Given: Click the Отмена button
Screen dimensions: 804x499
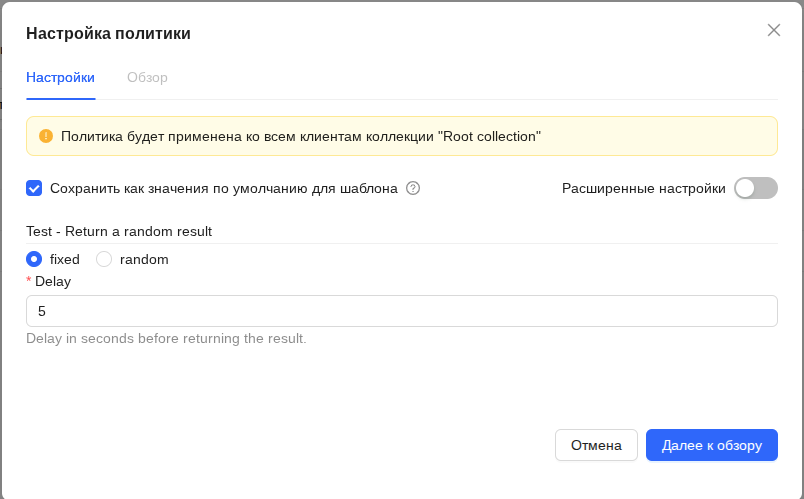Looking at the screenshot, I should [596, 445].
